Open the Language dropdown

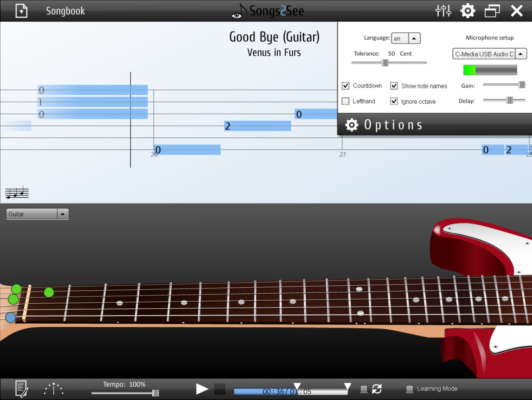pos(414,38)
